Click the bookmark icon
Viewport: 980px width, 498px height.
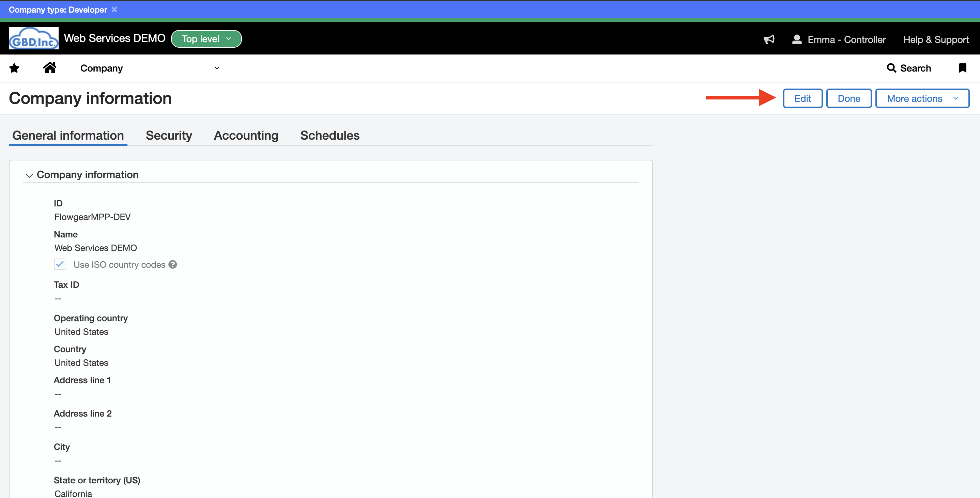963,68
